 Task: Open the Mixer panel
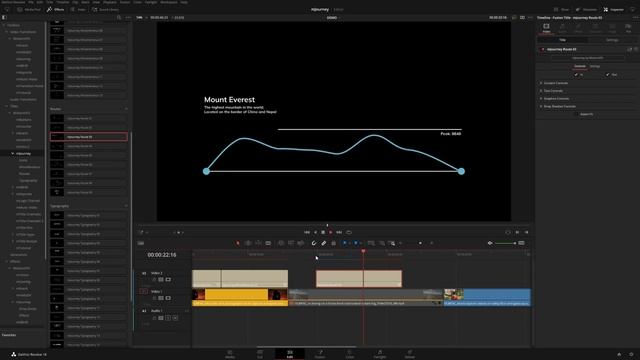(x=562, y=9)
